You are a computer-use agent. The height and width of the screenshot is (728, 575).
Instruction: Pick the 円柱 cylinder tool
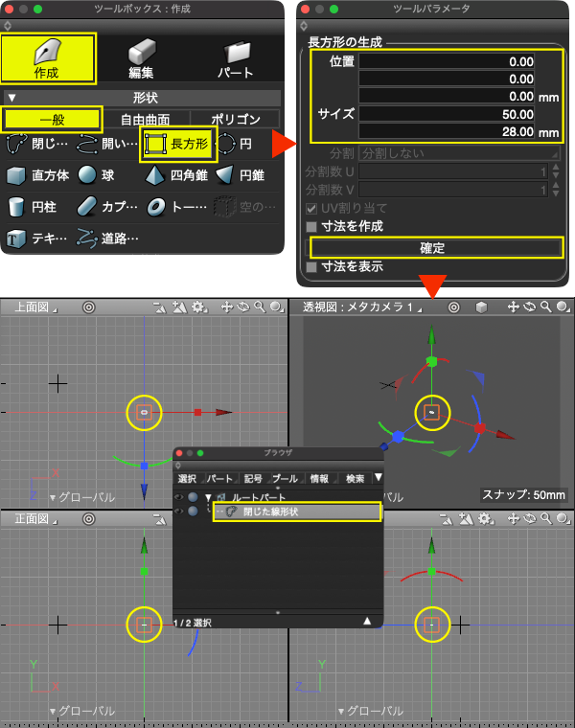pos(33,207)
